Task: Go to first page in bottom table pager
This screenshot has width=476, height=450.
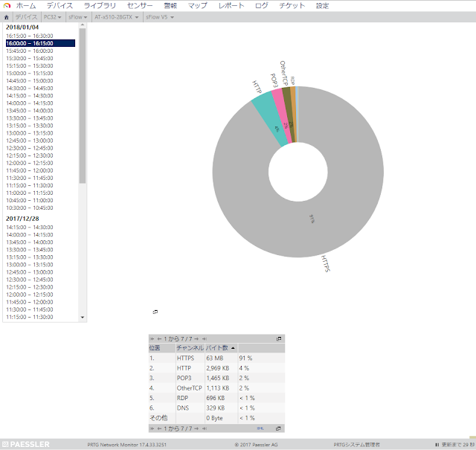Action: click(x=152, y=428)
